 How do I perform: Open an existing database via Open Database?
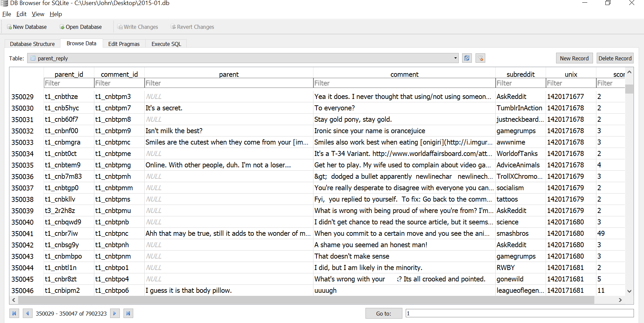coord(81,27)
